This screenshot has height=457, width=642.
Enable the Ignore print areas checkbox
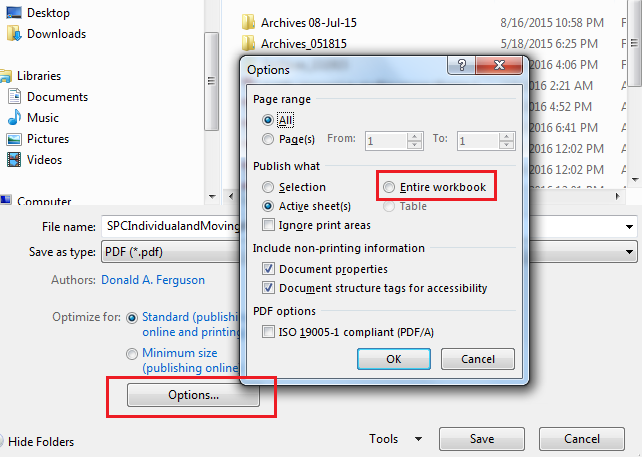(x=268, y=225)
